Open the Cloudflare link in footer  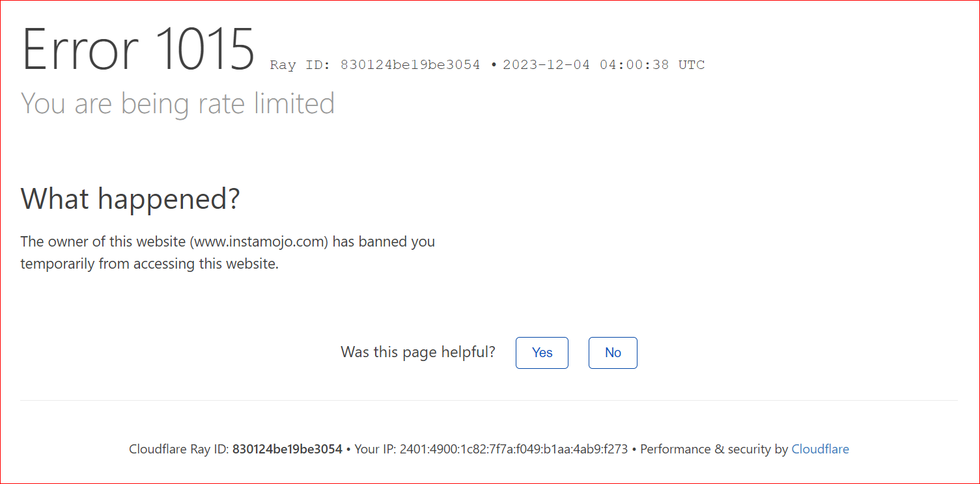click(820, 449)
